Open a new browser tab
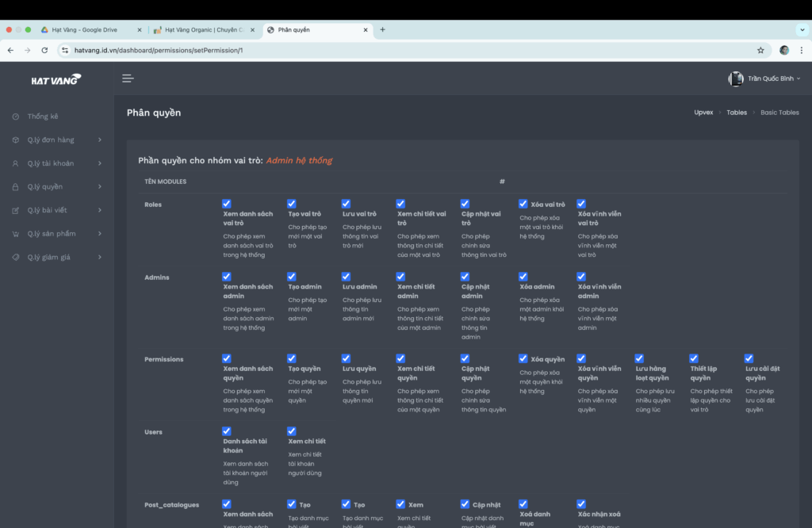 [x=382, y=29]
